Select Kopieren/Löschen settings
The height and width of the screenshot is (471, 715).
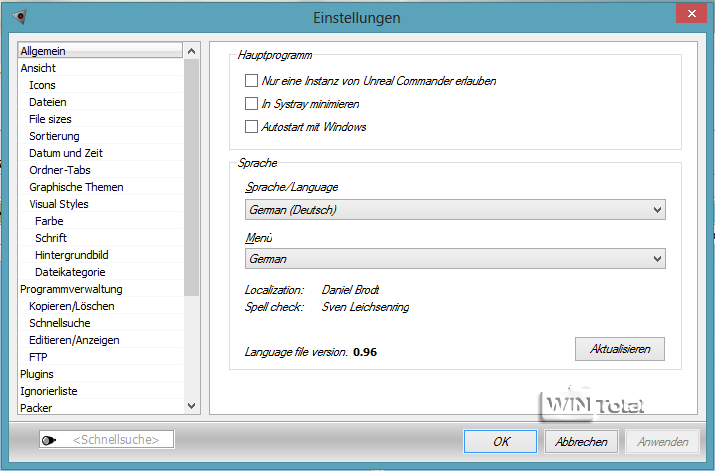[x=100, y=306]
